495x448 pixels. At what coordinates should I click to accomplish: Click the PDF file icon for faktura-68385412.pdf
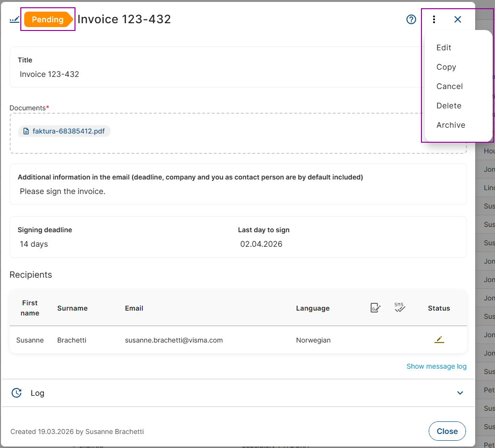(x=26, y=131)
